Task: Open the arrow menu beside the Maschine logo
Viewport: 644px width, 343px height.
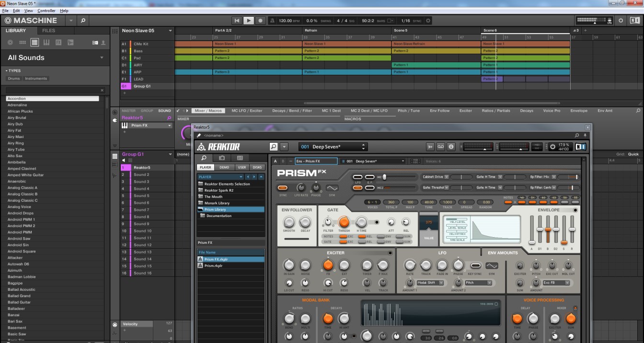Action: point(71,21)
